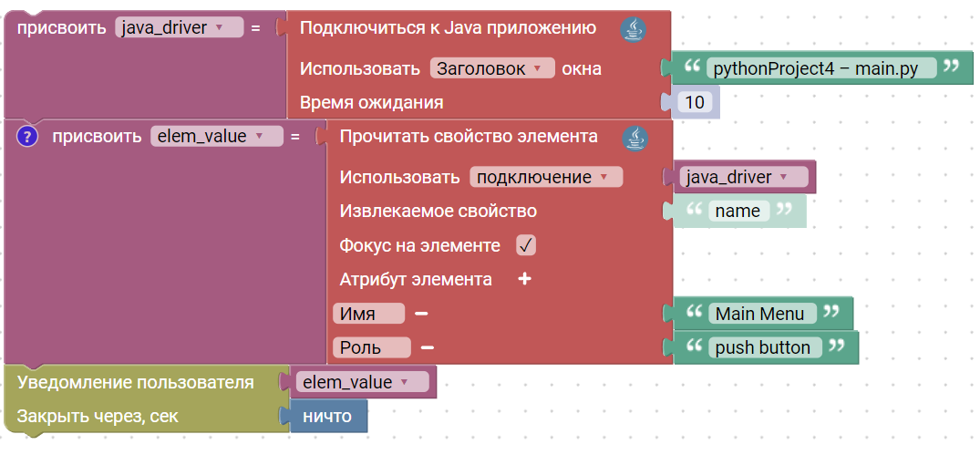The width and height of the screenshot is (980, 455).
Task: Click the Роль attribute name field
Action: pos(372,347)
